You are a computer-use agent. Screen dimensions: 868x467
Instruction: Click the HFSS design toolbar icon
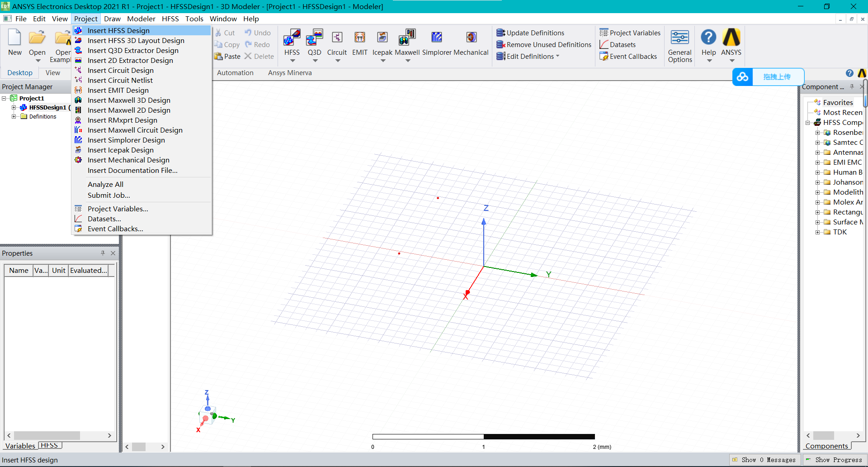tap(292, 38)
